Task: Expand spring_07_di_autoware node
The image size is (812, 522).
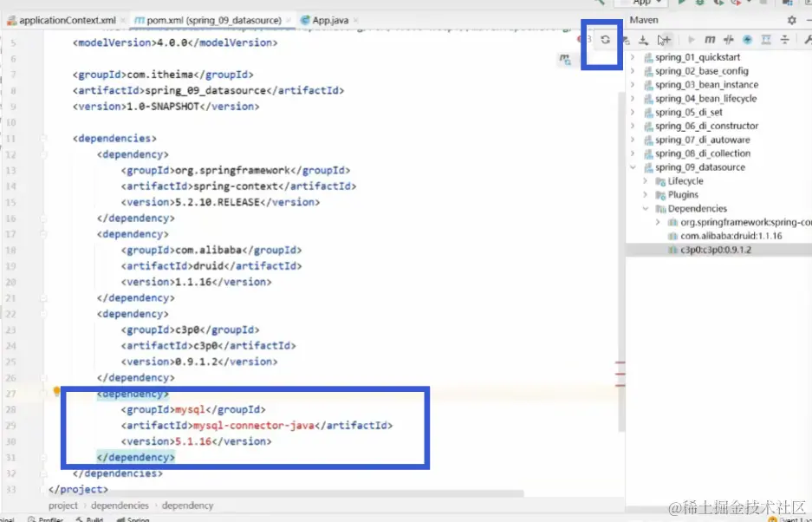Action: [x=633, y=140]
